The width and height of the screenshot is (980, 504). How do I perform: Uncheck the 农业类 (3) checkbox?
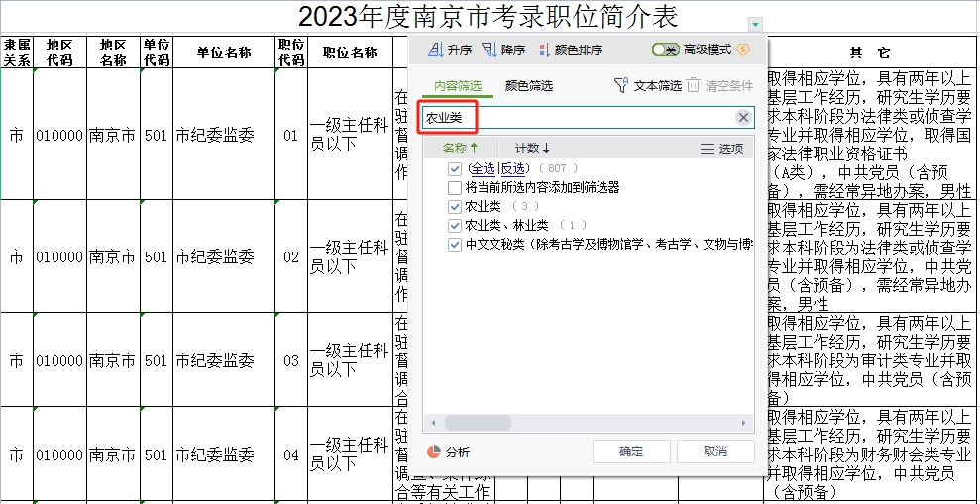(454, 206)
